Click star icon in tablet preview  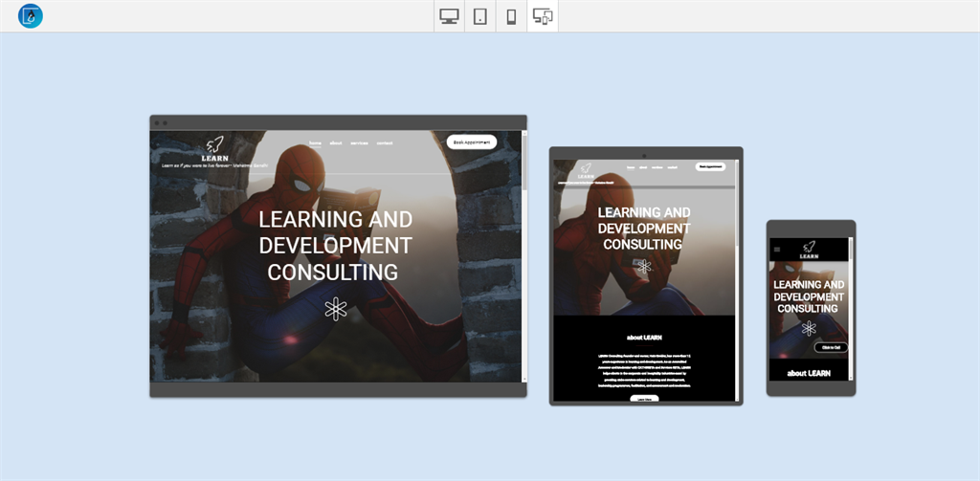pos(644,266)
